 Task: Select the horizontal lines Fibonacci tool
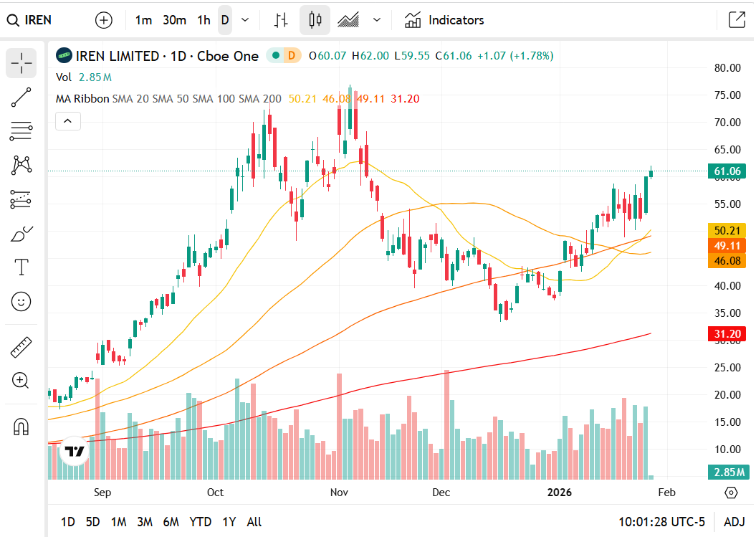tap(21, 130)
